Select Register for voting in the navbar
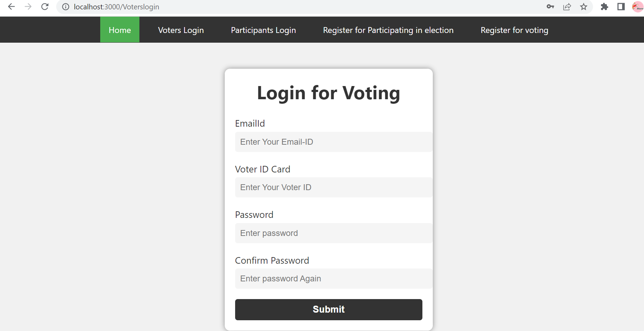 (514, 30)
